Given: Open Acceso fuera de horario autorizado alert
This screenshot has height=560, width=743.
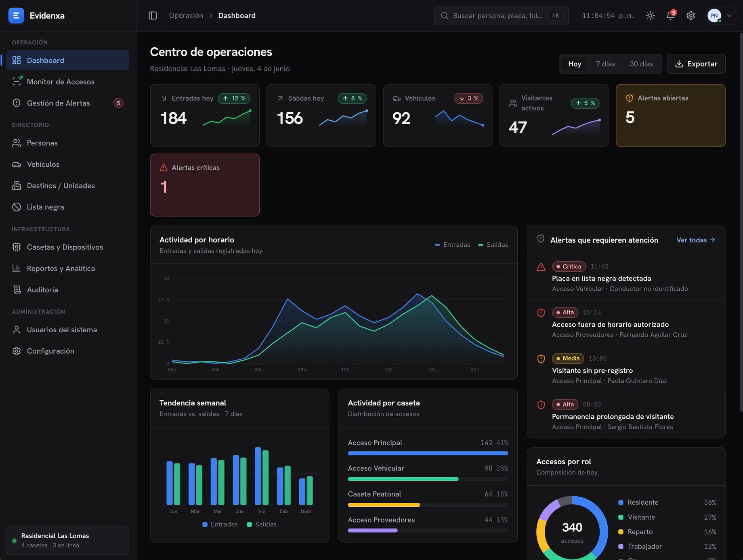Looking at the screenshot, I should point(626,323).
